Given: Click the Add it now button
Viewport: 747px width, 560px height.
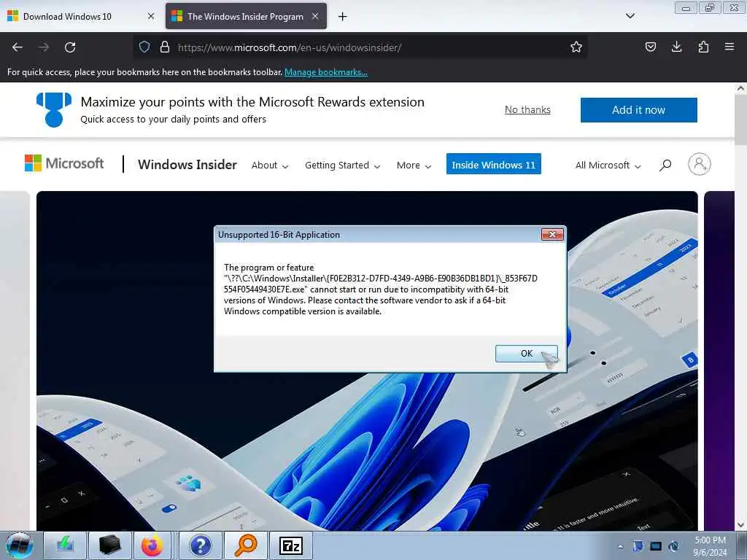Looking at the screenshot, I should tap(638, 110).
